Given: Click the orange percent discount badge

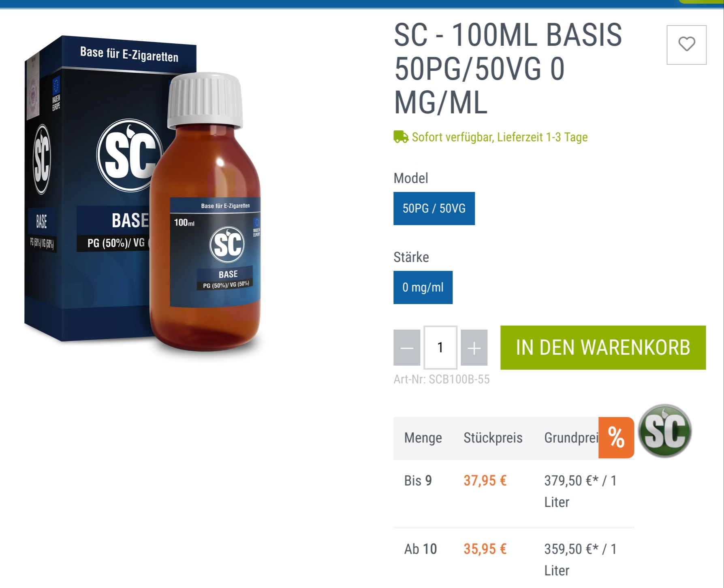Looking at the screenshot, I should (x=616, y=437).
